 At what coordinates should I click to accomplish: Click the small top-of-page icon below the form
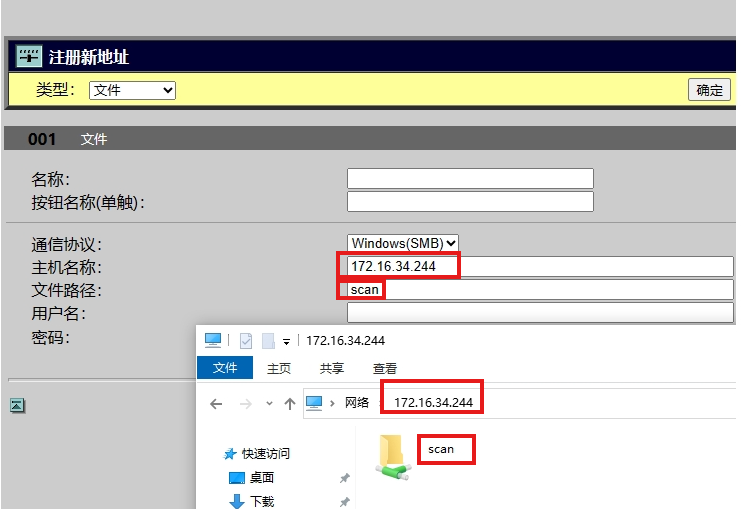pos(18,405)
